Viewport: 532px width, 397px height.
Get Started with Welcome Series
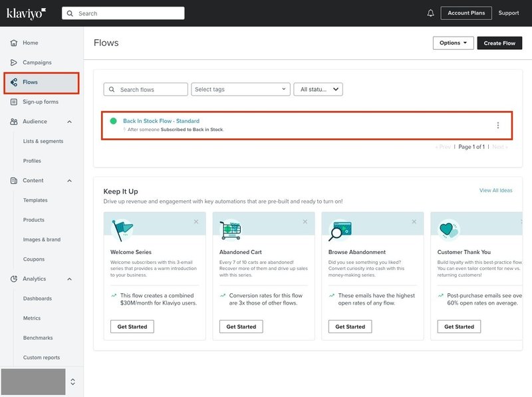point(132,327)
